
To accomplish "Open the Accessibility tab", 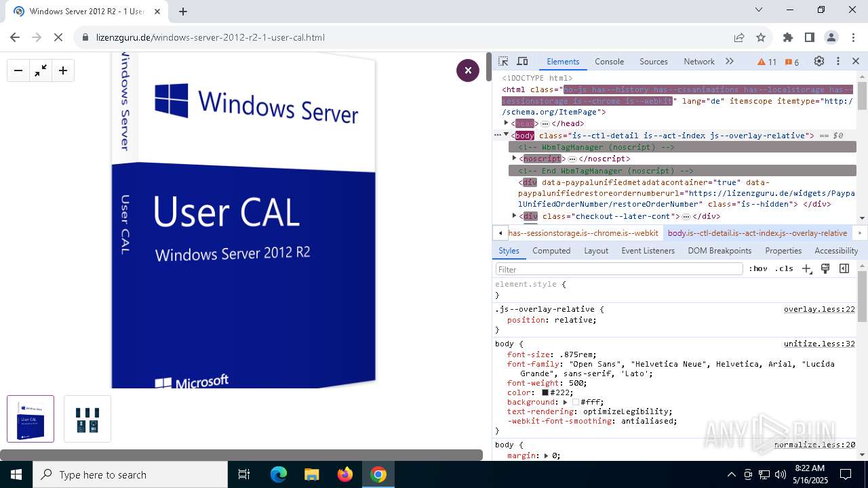I will click(x=836, y=250).
